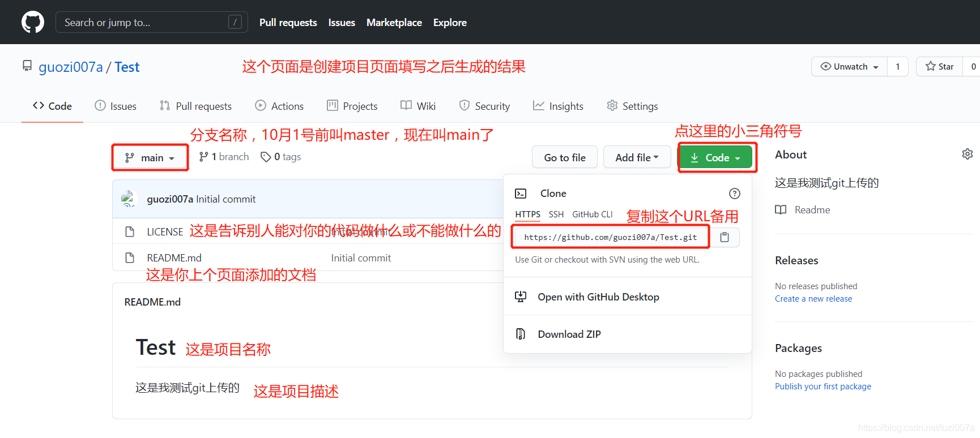Switch to the Code tab
The height and width of the screenshot is (438, 980).
(x=52, y=106)
